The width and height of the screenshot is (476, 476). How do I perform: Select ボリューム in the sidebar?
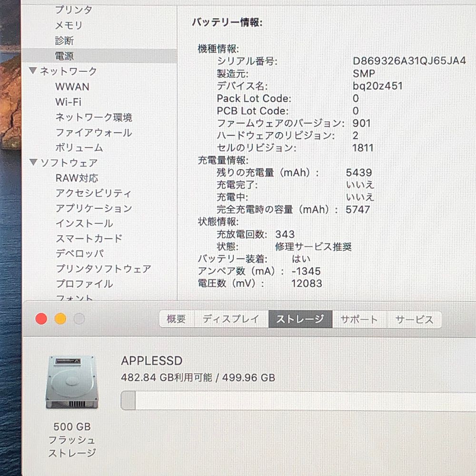point(79,148)
